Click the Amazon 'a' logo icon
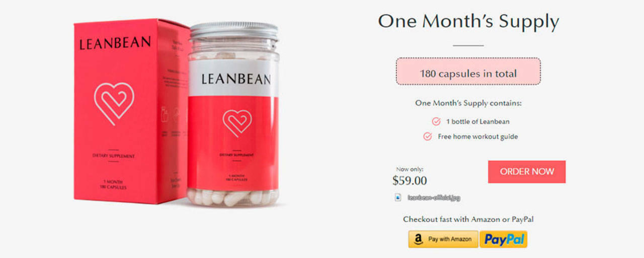644x258 pixels. [x=418, y=239]
